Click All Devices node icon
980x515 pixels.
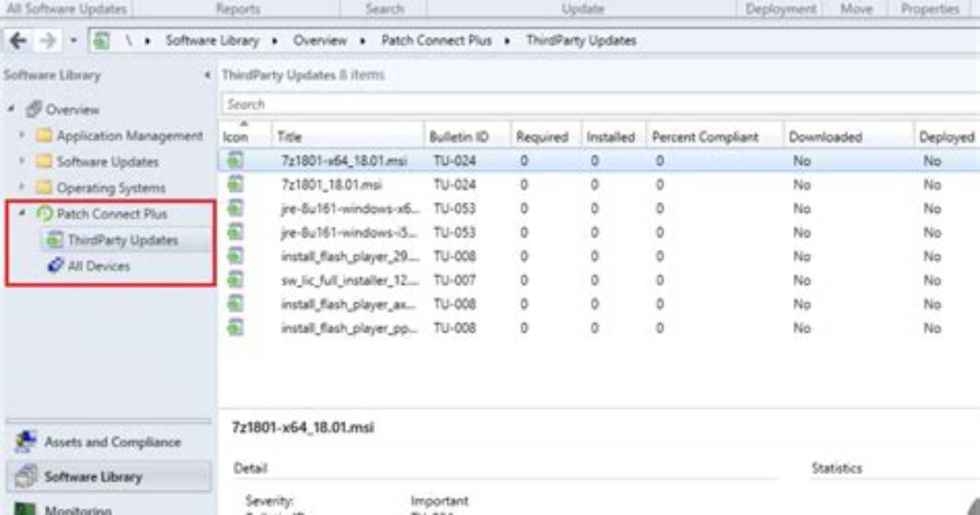tap(55, 266)
